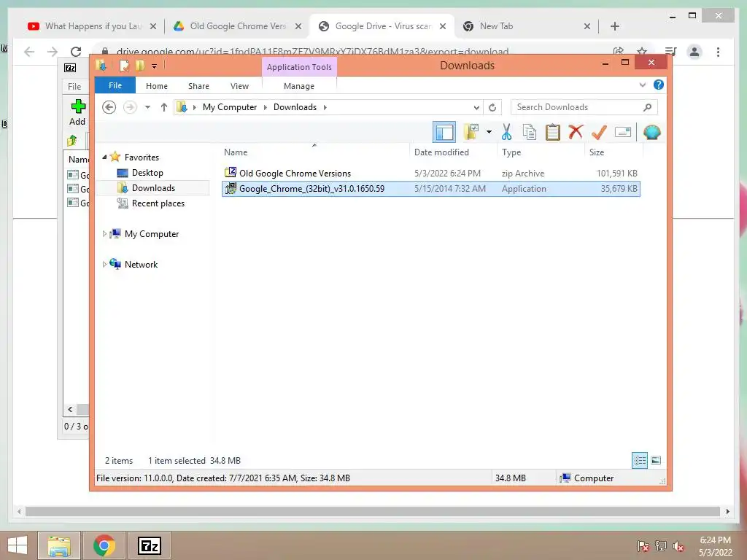Click the 7-Zip taskbar icon

pos(149,545)
